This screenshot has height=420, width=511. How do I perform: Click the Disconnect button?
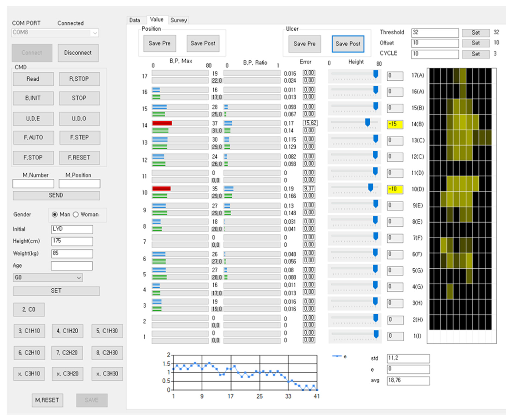(x=78, y=53)
